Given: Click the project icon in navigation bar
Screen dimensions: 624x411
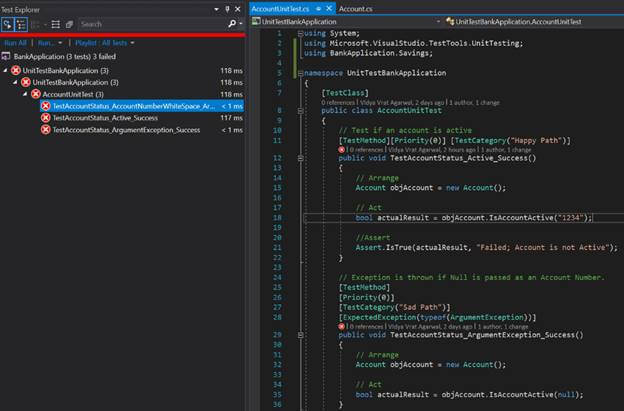Looking at the screenshot, I should pyautogui.click(x=256, y=21).
